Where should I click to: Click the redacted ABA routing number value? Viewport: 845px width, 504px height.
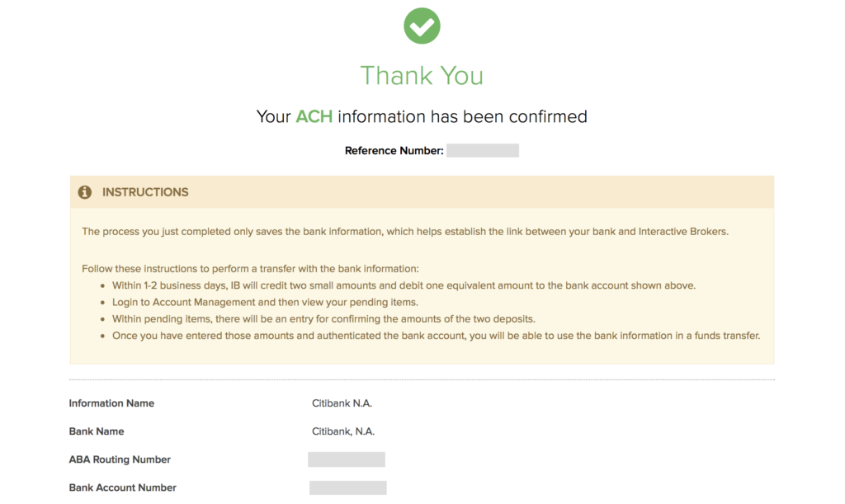tap(347, 459)
